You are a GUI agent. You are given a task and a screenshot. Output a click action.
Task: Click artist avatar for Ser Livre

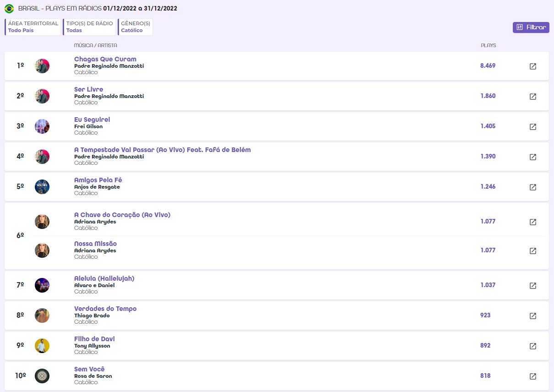[42, 96]
